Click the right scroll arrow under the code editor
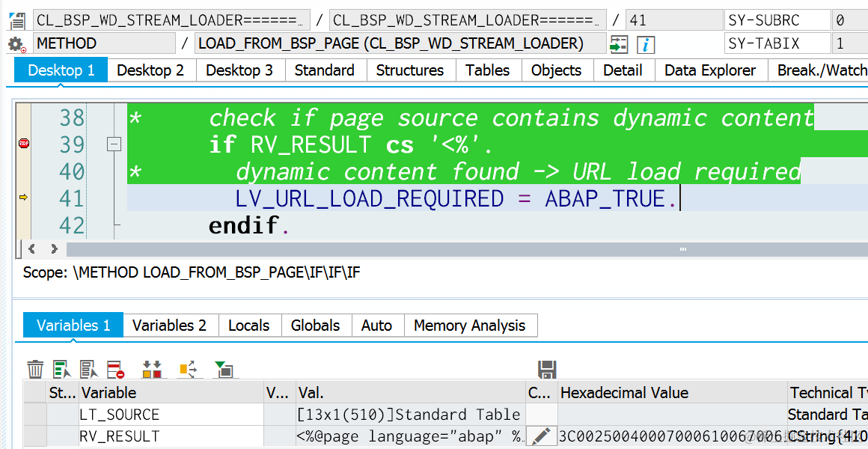The image size is (868, 449). pyautogui.click(x=54, y=249)
